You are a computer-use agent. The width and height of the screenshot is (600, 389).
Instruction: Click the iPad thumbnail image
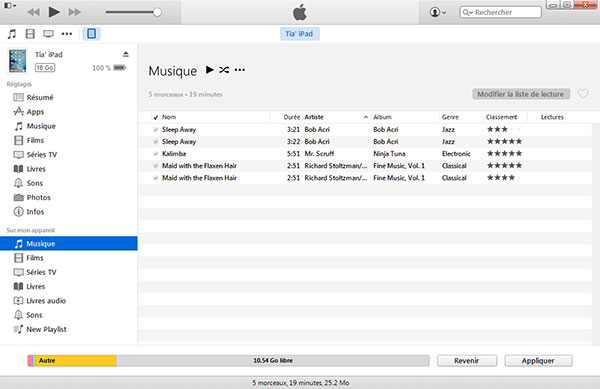18,61
